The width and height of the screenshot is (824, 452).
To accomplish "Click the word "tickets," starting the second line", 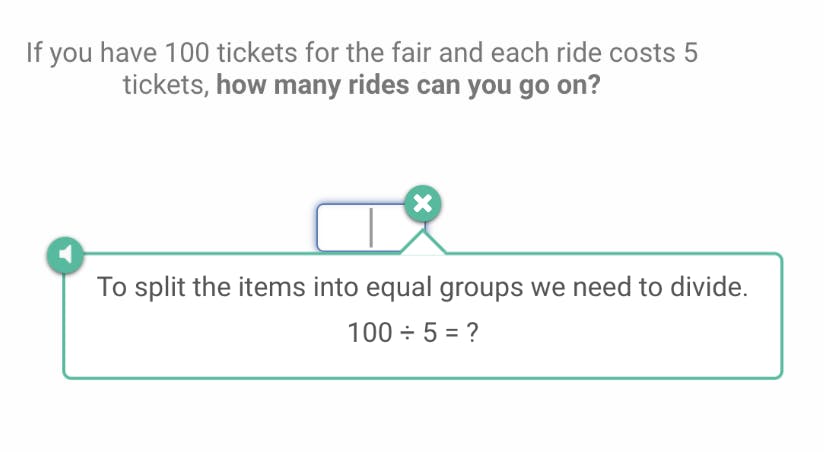I will (165, 85).
